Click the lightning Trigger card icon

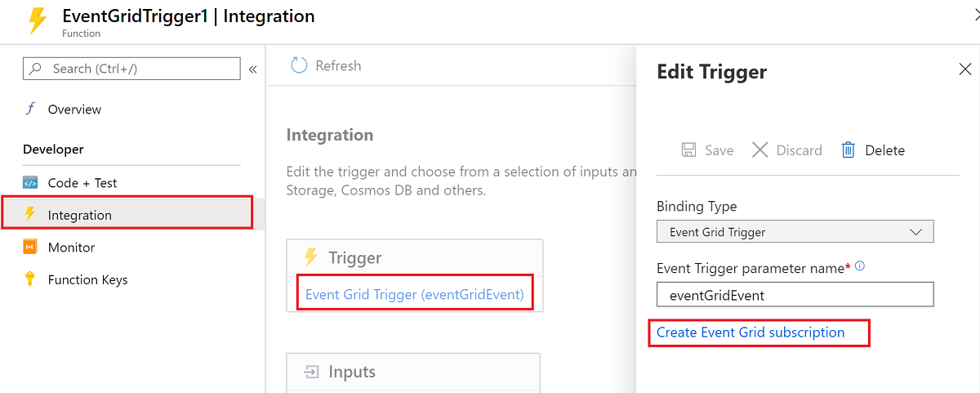point(310,257)
